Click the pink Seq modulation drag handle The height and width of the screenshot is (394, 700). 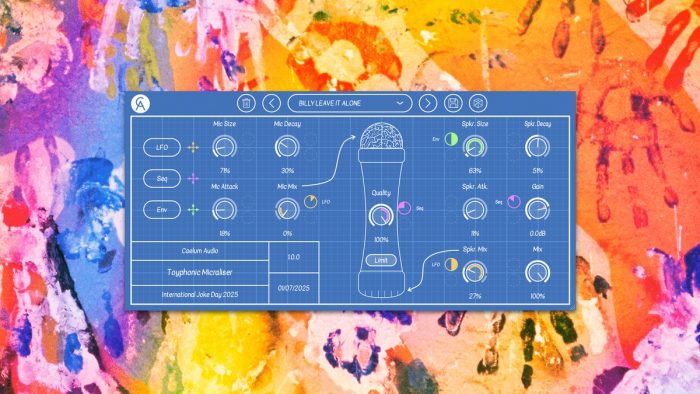(x=193, y=178)
